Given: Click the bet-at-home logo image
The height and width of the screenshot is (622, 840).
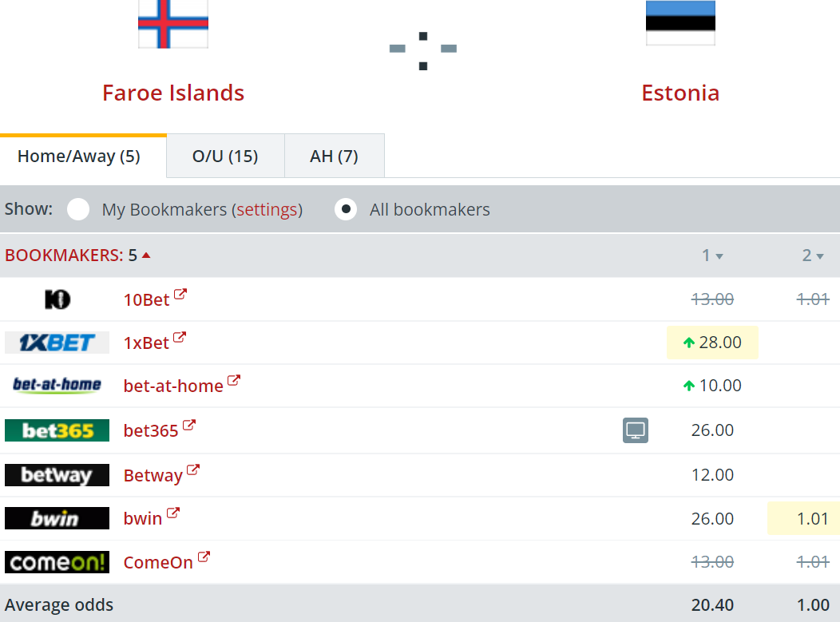Looking at the screenshot, I should click(57, 386).
